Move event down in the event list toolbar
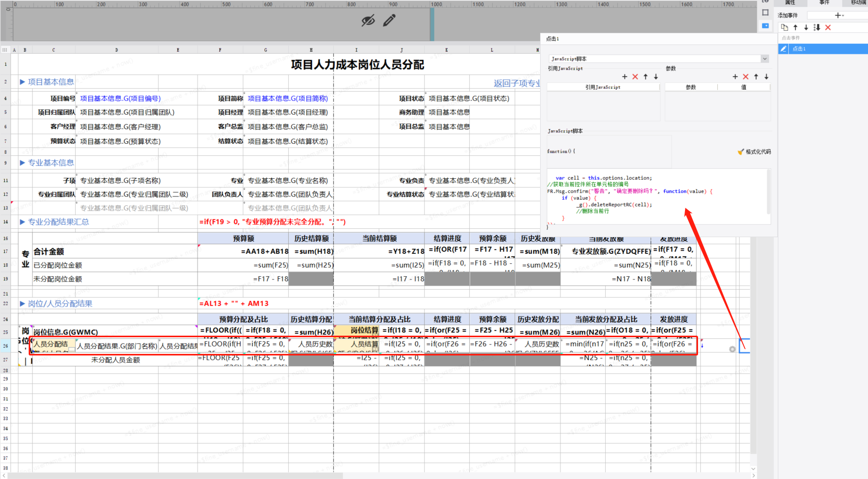The image size is (868, 479). point(806,28)
